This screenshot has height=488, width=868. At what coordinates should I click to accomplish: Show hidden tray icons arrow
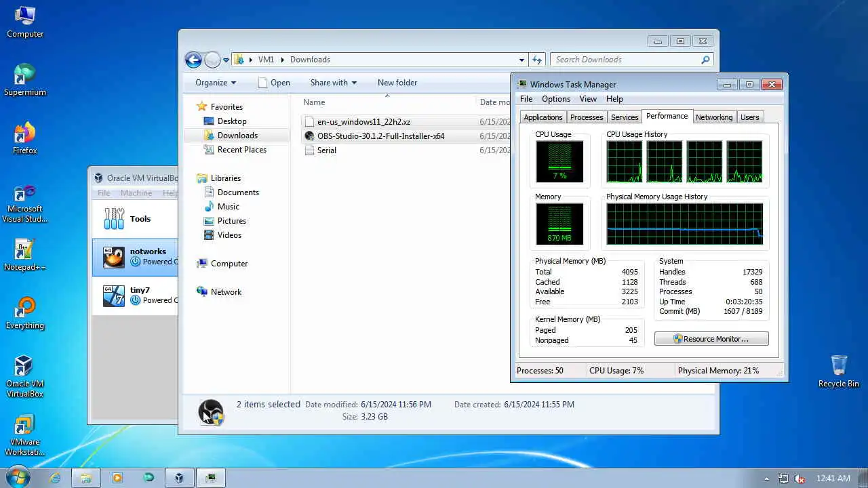point(766,479)
